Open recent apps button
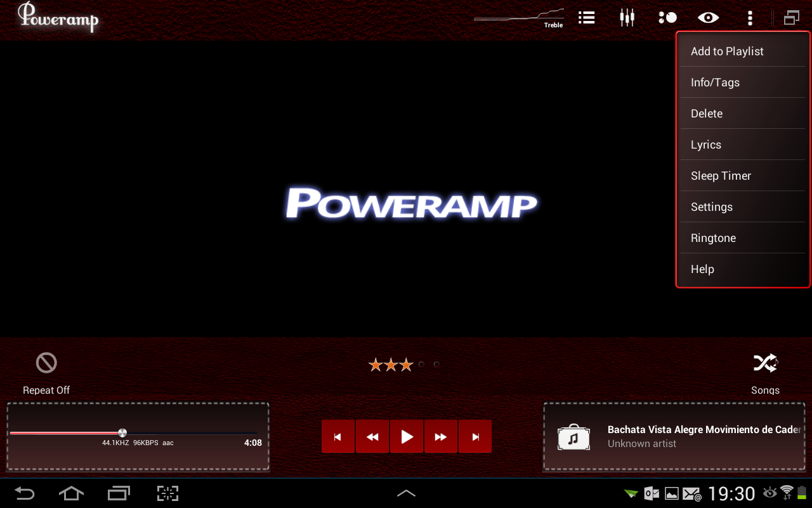 coord(119,493)
